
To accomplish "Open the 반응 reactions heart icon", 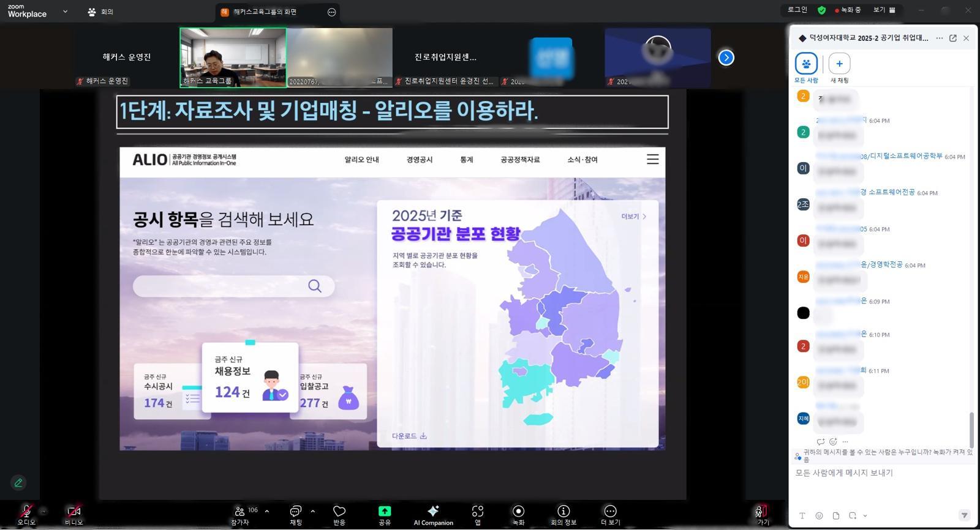I will 339,514.
